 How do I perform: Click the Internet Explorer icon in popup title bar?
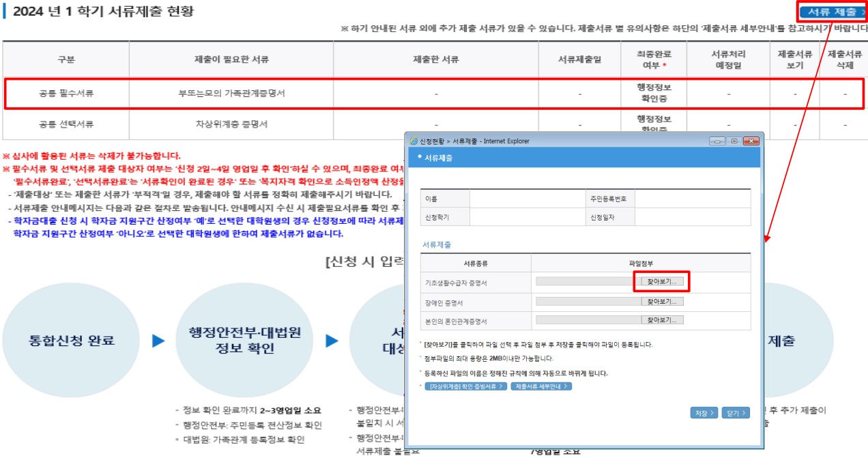413,141
